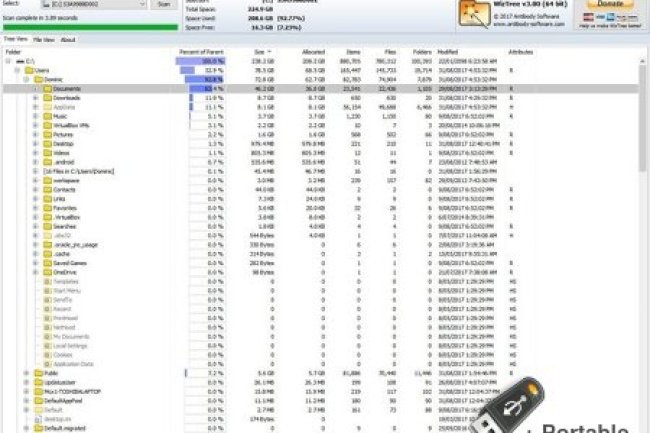This screenshot has width=650, height=433.
Task: Switch to the File View tab
Action: (43, 40)
